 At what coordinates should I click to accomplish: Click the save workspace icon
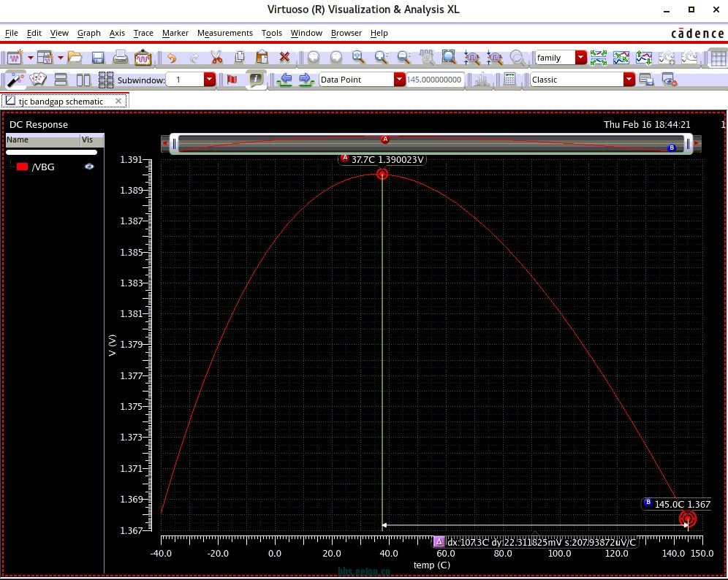(646, 80)
